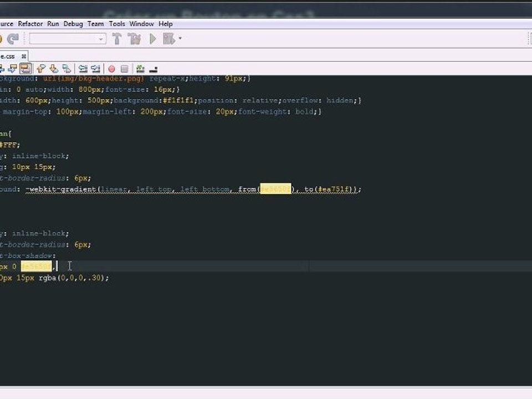The height and width of the screenshot is (399, 532).
Task: Close the .css editor tab
Action: coord(24,57)
